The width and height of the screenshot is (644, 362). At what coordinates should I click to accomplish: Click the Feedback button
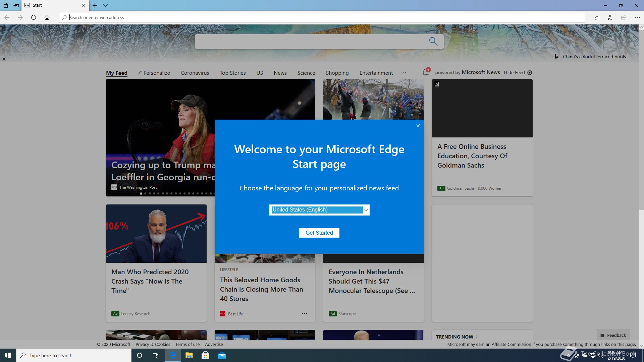tap(613, 335)
